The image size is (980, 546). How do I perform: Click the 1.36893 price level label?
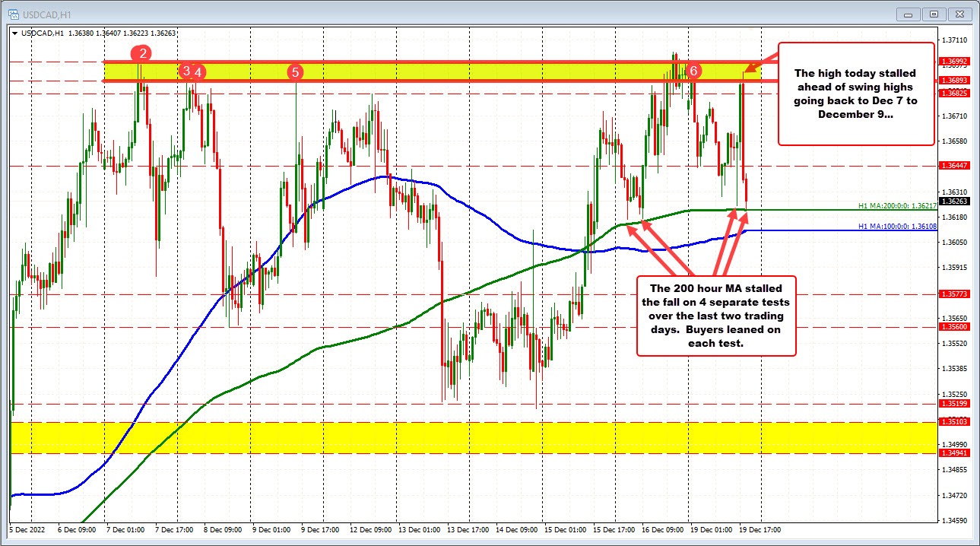tap(953, 80)
